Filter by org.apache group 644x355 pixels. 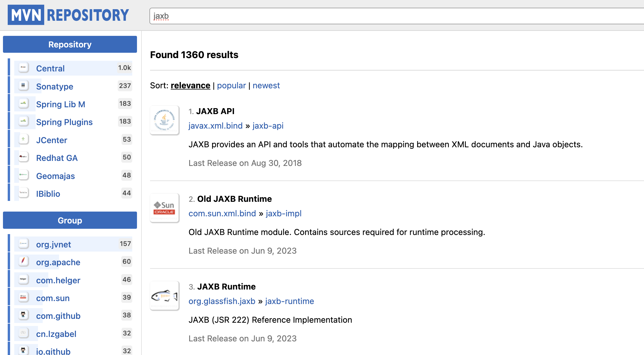58,262
